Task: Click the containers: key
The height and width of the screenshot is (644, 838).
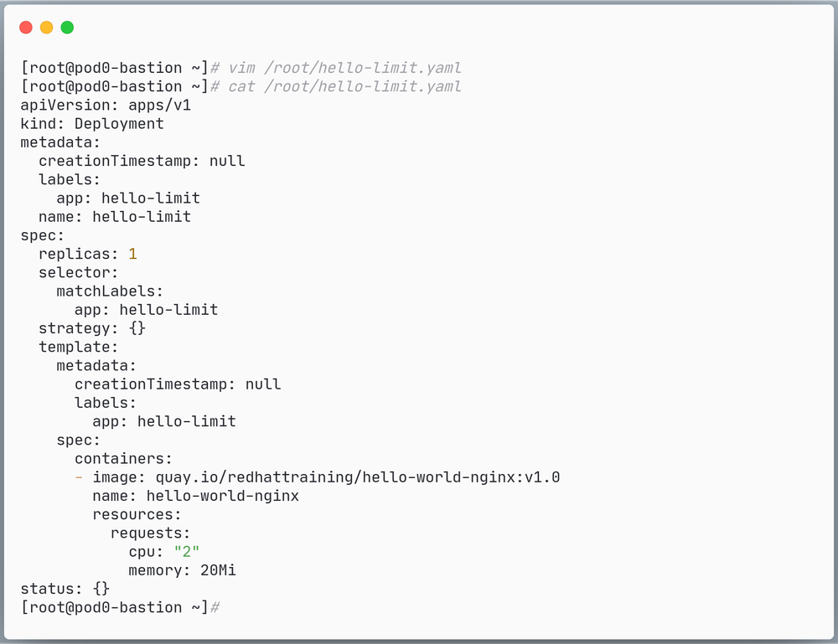Action: click(123, 459)
